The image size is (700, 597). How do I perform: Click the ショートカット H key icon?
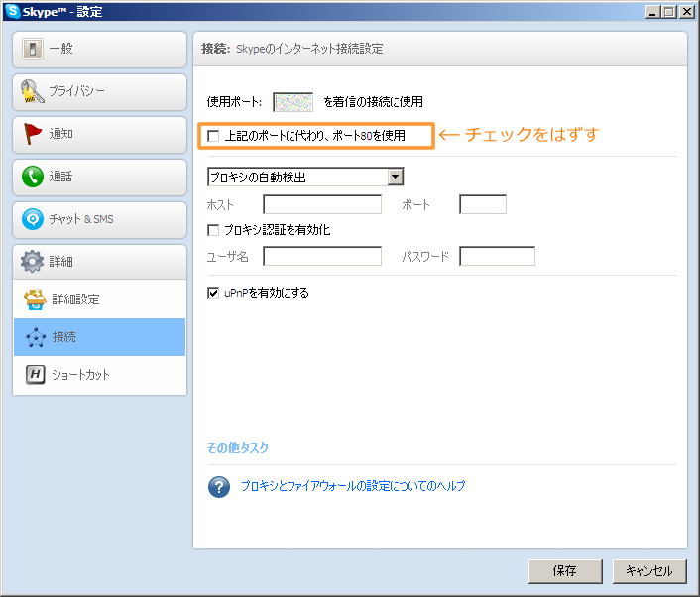pyautogui.click(x=36, y=375)
